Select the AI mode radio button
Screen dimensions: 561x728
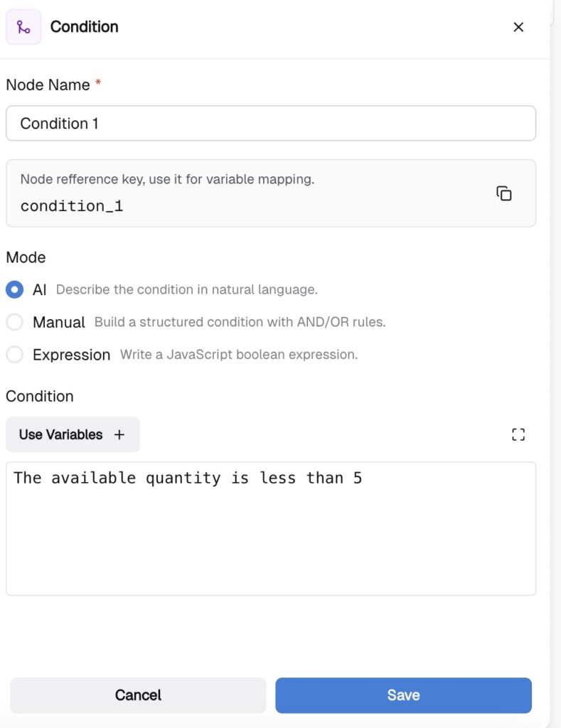(14, 289)
